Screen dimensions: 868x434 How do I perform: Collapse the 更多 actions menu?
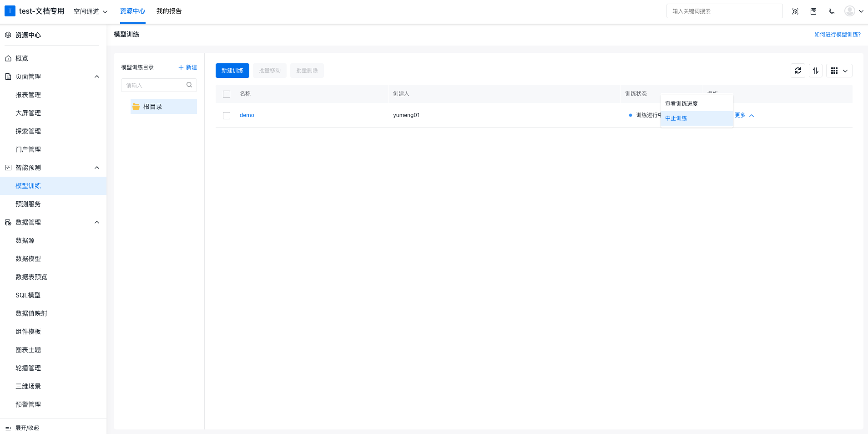click(745, 115)
